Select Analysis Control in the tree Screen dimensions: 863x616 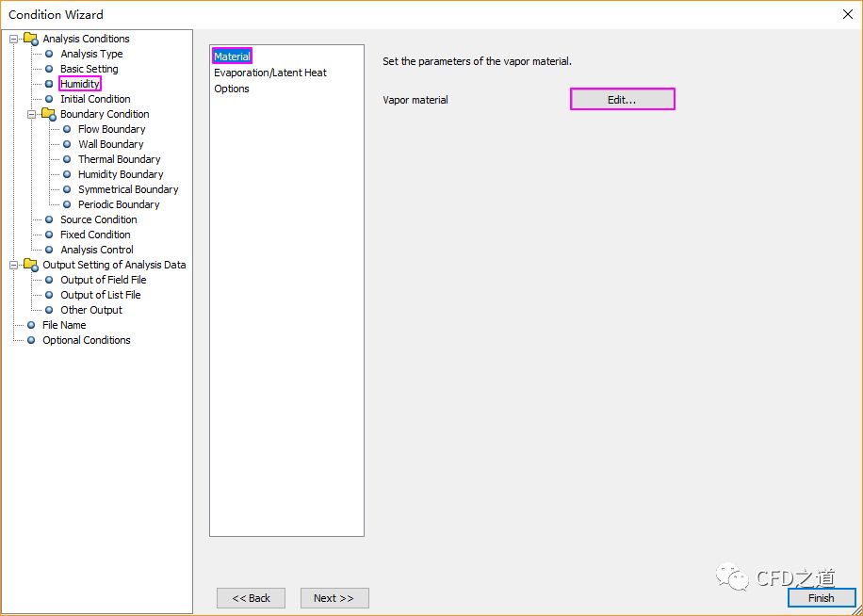click(x=97, y=250)
